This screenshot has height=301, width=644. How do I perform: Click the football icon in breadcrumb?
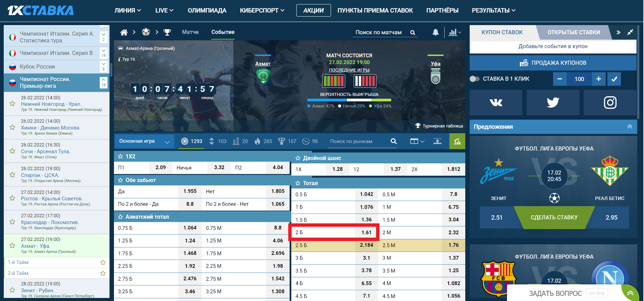[146, 32]
